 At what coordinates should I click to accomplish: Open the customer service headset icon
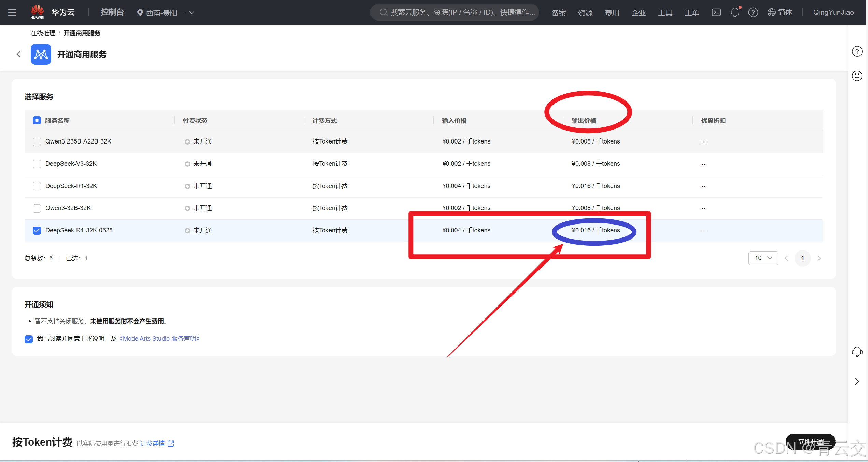click(x=857, y=352)
